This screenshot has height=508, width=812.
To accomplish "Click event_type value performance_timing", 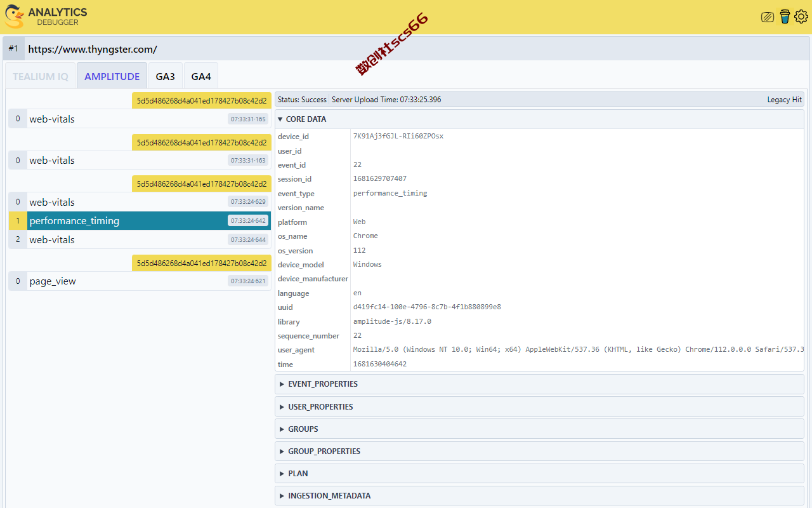I will 390,193.
